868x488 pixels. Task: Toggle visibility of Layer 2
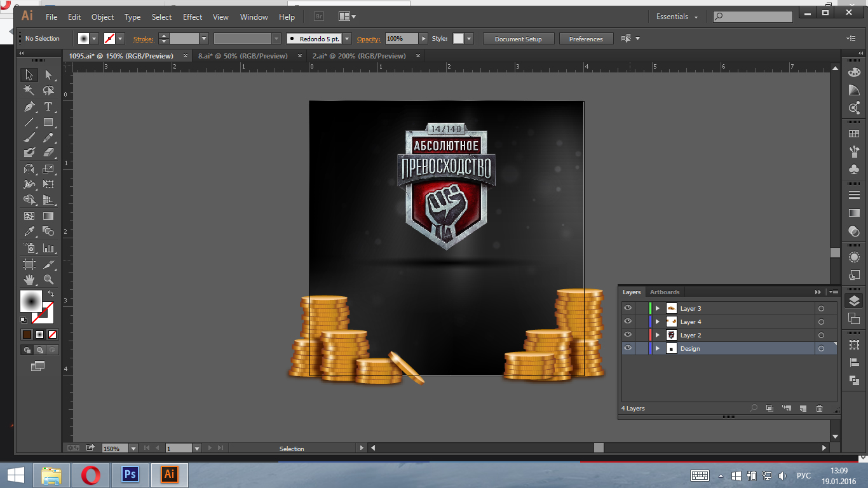coord(628,335)
